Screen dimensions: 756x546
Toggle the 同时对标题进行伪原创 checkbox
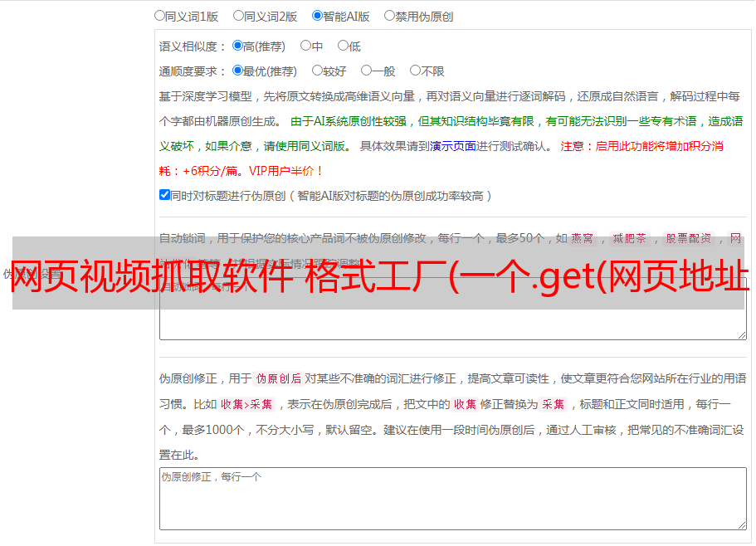[x=164, y=195]
